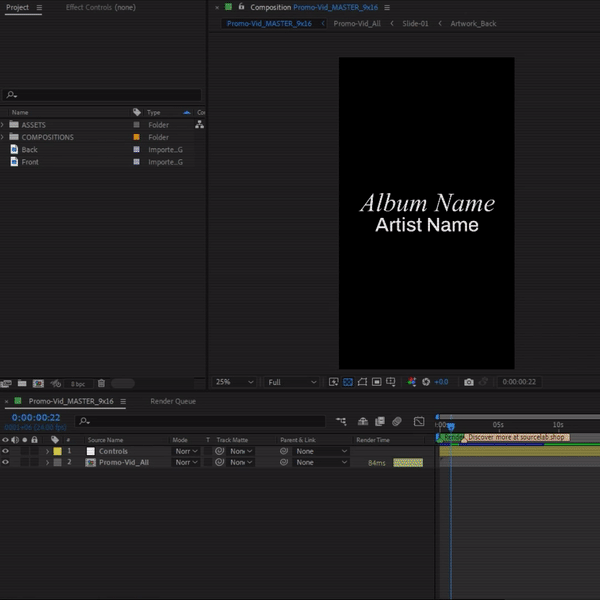This screenshot has height=600, width=600.
Task: Expand the ASSETS folder
Action: 4,125
